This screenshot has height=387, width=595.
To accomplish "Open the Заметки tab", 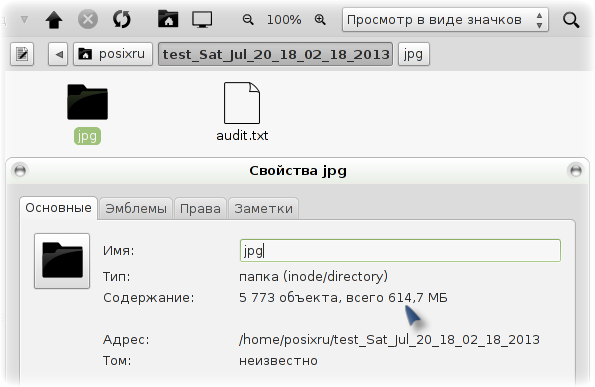I will pyautogui.click(x=263, y=208).
